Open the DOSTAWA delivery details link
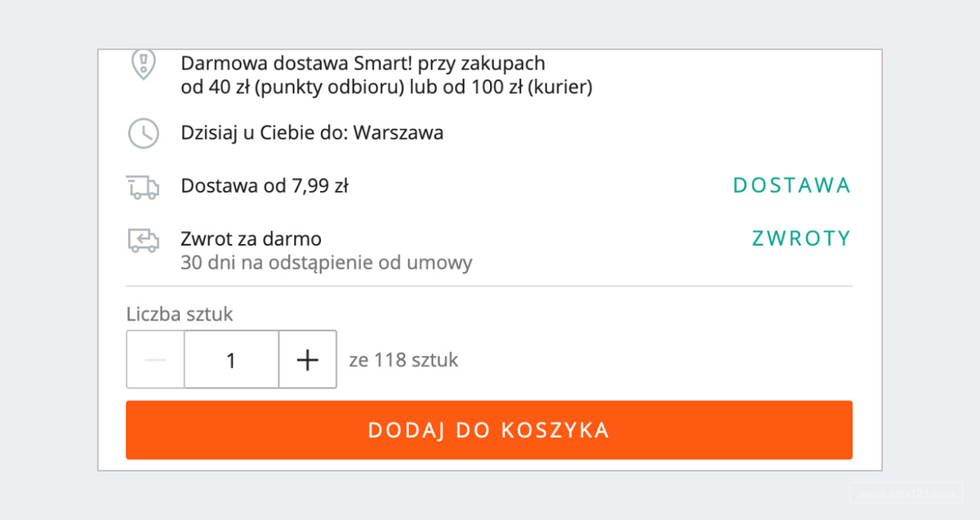The width and height of the screenshot is (980, 520). click(791, 186)
